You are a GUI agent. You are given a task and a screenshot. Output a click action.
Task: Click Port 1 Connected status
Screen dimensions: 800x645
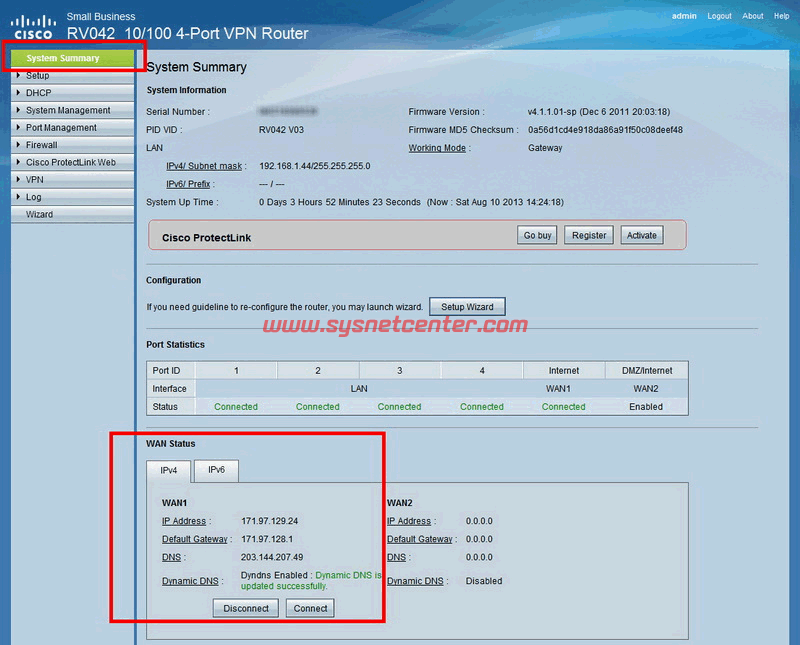(x=236, y=407)
